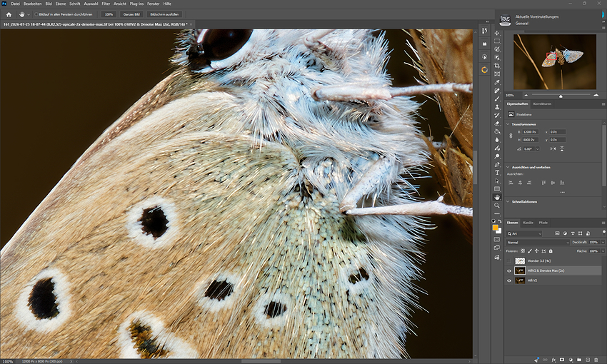Select the Frame tool
The width and height of the screenshot is (607, 364).
click(x=497, y=74)
